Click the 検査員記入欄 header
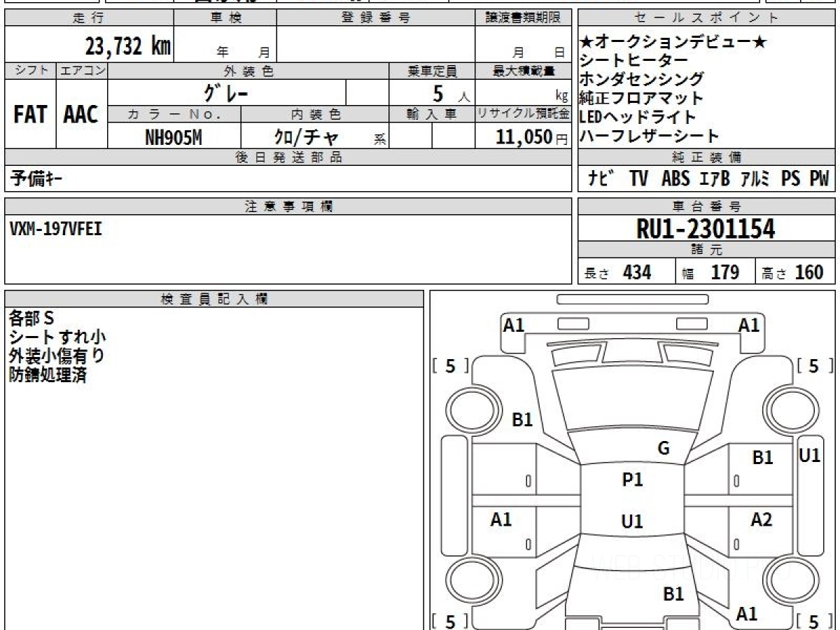 [x=214, y=298]
